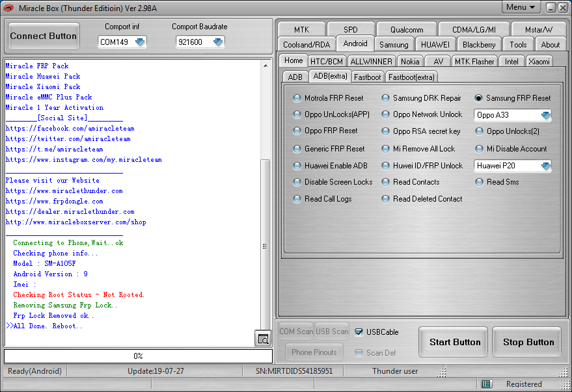Select Generic FRP Reset option

[x=297, y=149]
